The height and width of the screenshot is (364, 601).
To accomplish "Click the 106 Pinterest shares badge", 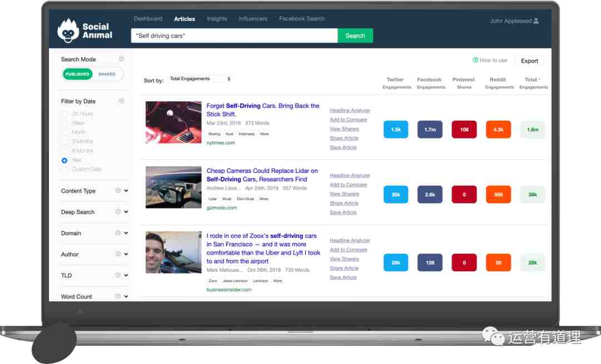I will pos(464,129).
